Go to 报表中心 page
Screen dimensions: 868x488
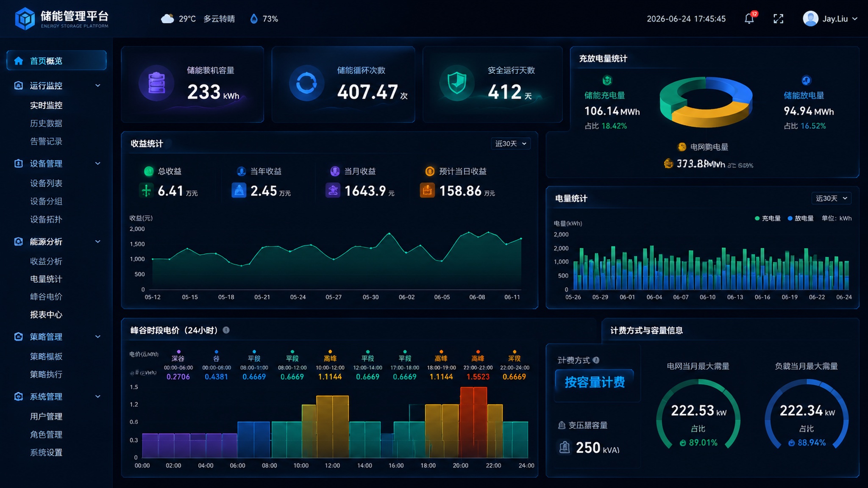coord(46,314)
